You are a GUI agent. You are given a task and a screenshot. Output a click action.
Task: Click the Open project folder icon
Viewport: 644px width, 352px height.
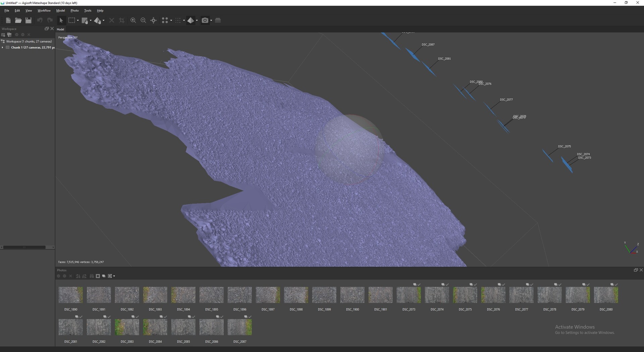click(x=18, y=20)
